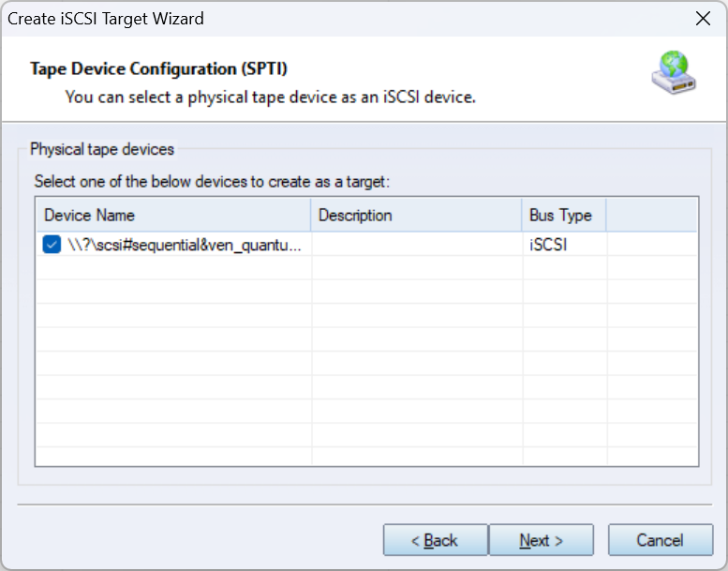
Task: Click the iSCSI bus type cell
Action: (x=549, y=245)
